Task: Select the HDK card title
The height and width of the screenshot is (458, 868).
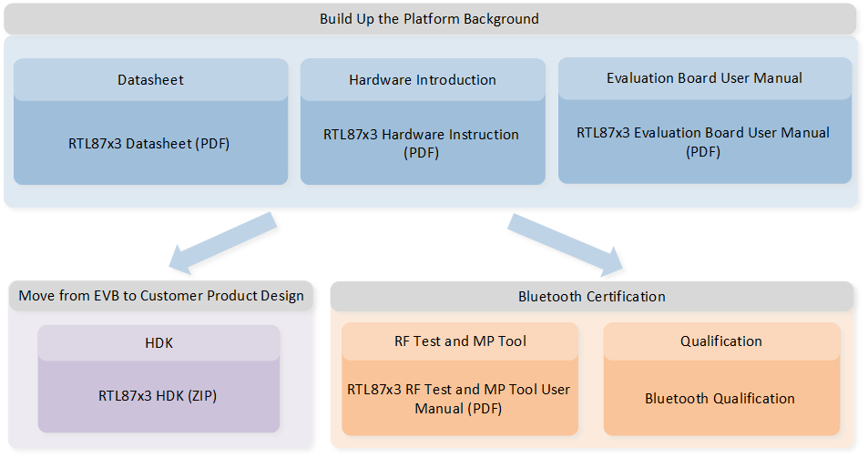Action: pos(158,343)
